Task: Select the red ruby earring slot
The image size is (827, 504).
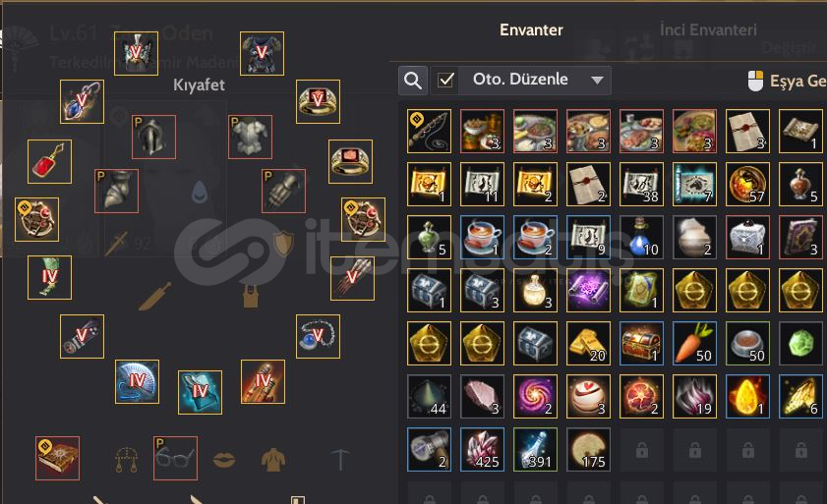Action: tap(49, 162)
